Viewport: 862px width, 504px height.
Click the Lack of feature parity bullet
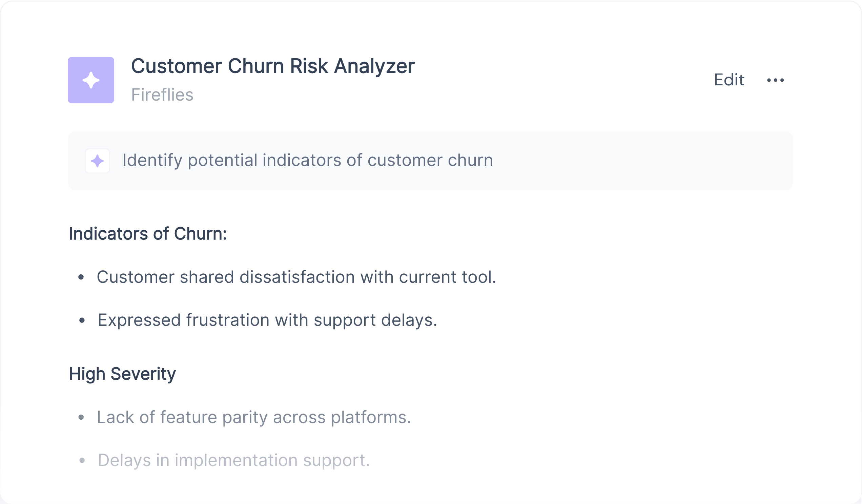254,418
